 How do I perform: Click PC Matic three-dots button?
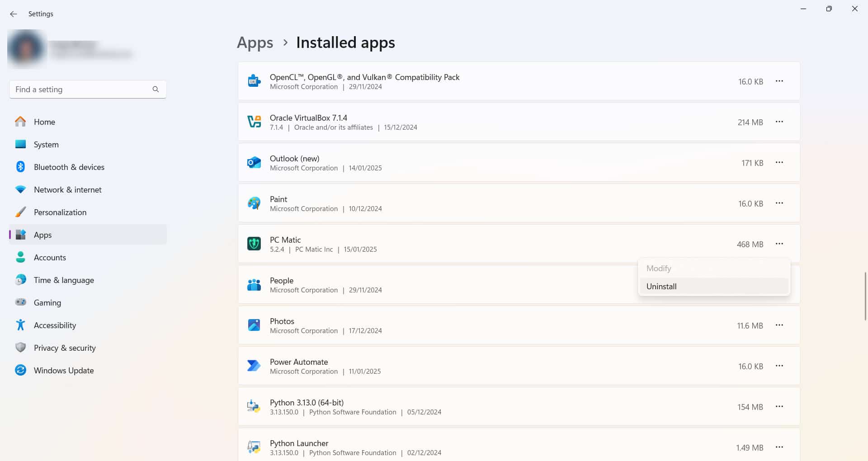tap(779, 244)
